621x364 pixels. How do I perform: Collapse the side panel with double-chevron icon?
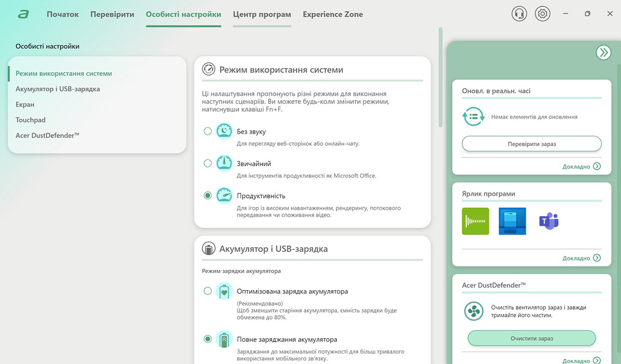tap(603, 52)
